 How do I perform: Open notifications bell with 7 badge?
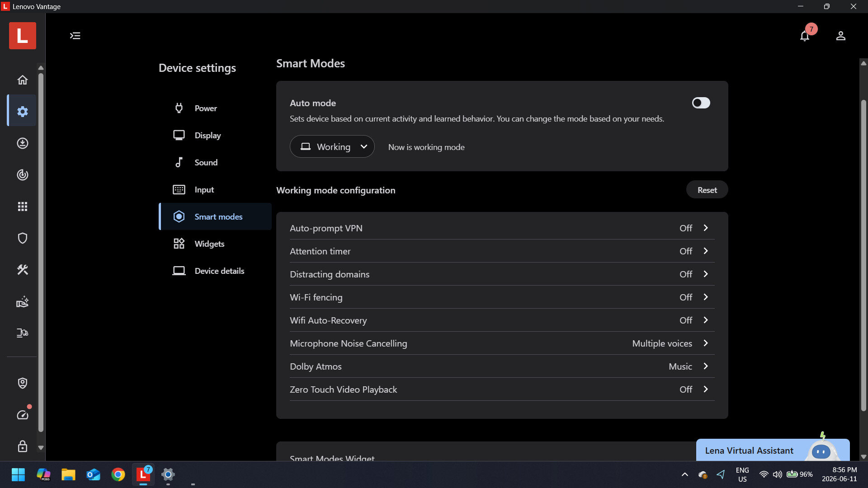coord(805,36)
